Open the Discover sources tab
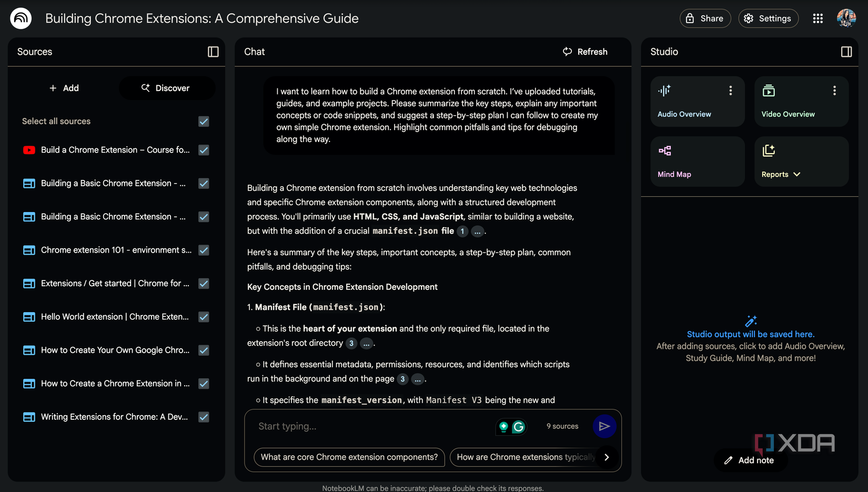The image size is (868, 492). pyautogui.click(x=167, y=88)
